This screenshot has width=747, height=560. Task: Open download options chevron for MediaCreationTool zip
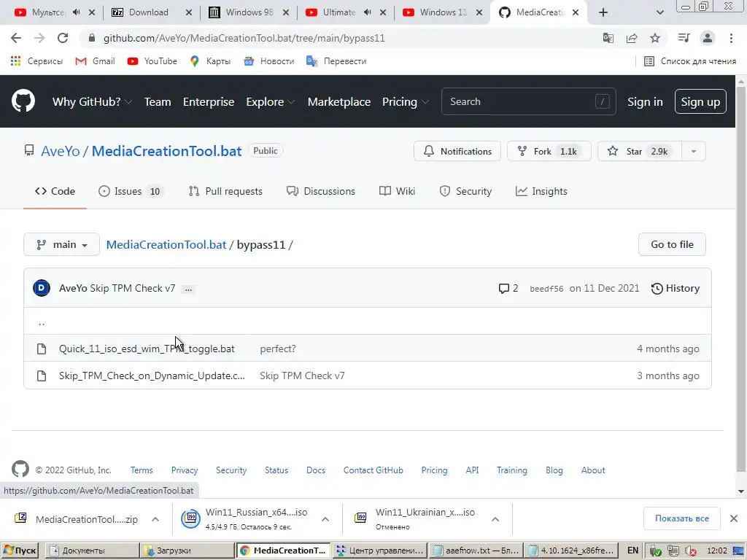click(155, 519)
